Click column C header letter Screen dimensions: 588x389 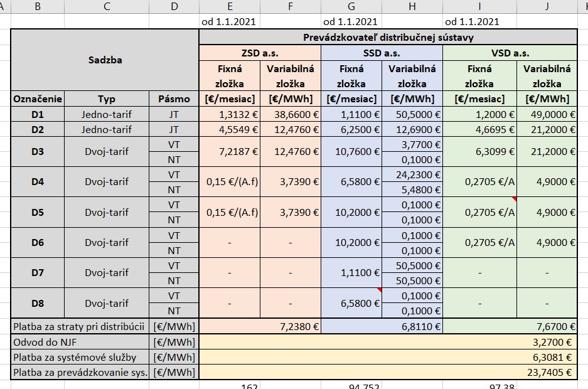pos(107,6)
